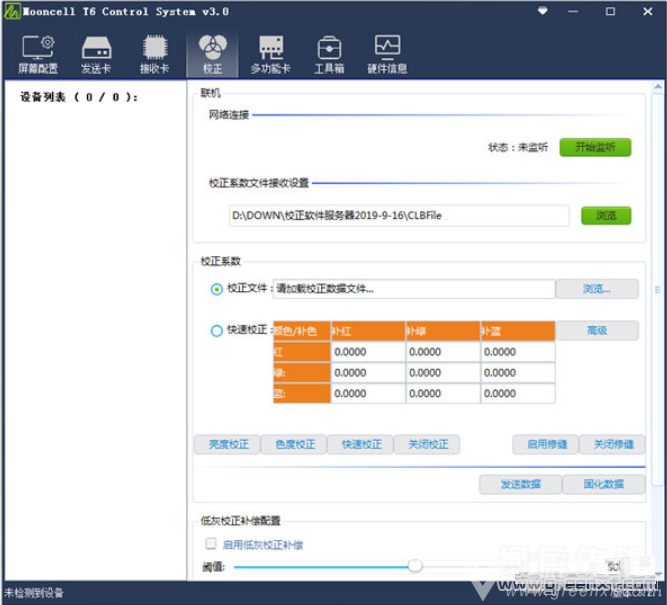Screen dimensions: 667x605
Task: Open the 屏幕配置 screen configuration icon
Action: pos(38,54)
